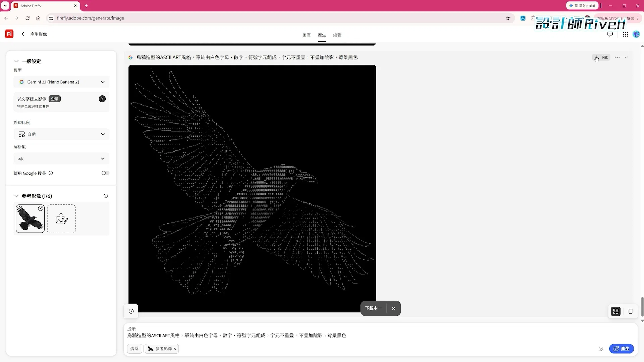Switch to grid view layout

coord(616,311)
